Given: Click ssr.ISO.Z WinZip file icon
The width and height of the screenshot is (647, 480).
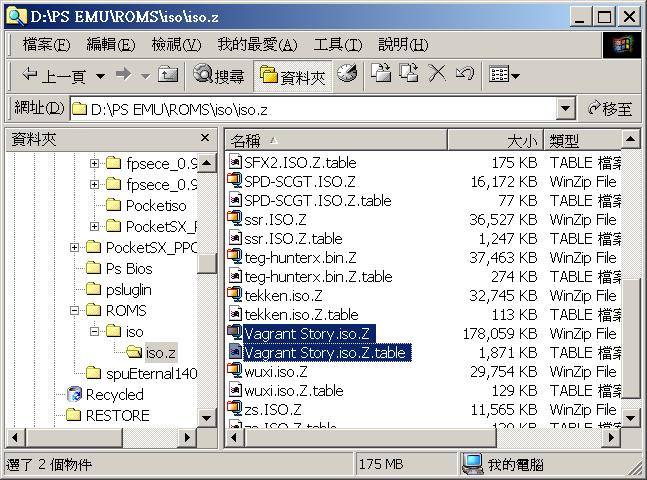Looking at the screenshot, I should tap(235, 218).
